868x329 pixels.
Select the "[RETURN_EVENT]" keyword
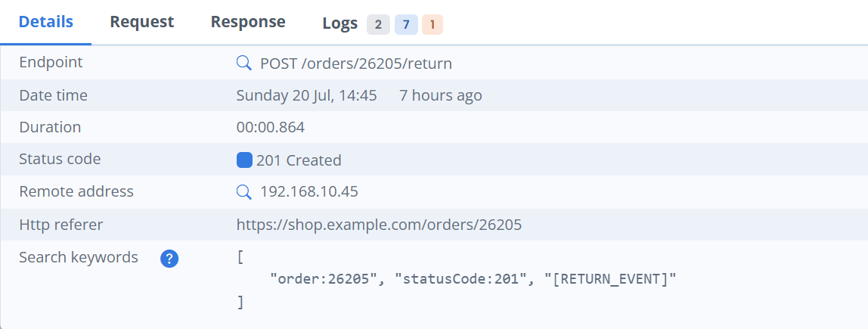(609, 280)
